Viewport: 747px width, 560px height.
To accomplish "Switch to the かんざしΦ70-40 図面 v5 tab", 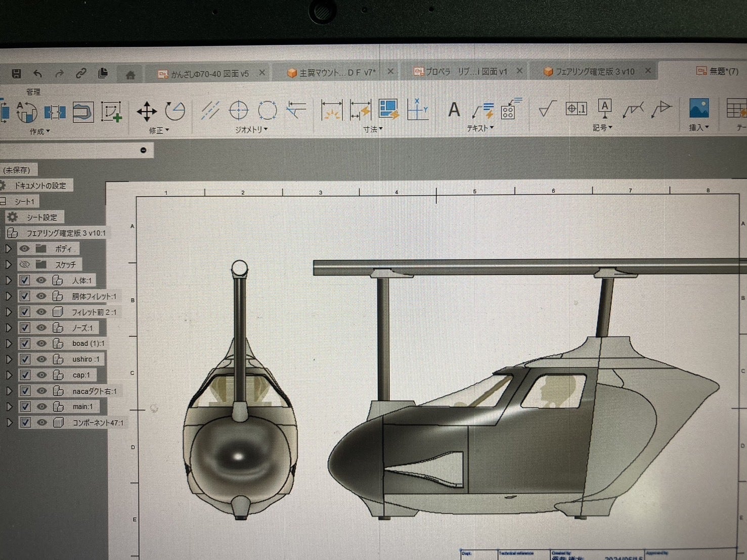I will coord(209,74).
